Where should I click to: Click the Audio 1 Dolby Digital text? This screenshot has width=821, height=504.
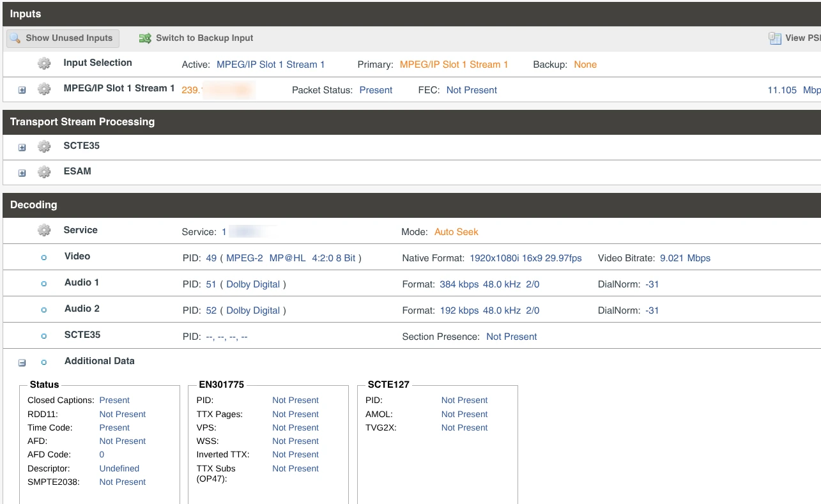pyautogui.click(x=253, y=284)
